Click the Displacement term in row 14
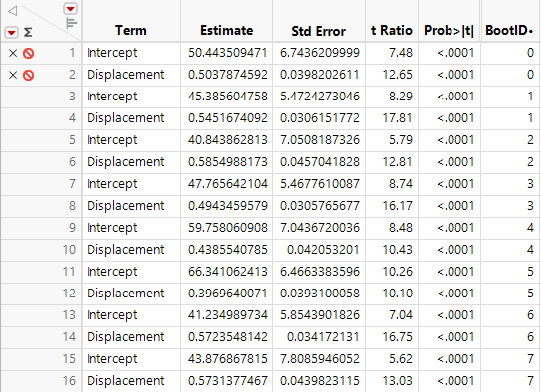The height and width of the screenshot is (392, 541). coord(125,337)
